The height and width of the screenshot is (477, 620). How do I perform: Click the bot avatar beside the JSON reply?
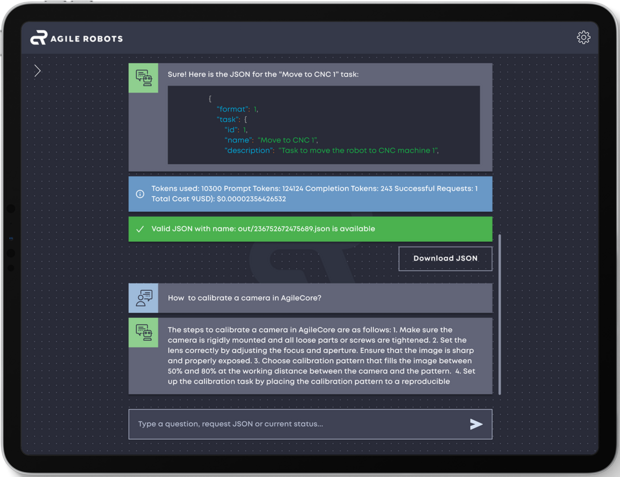tap(144, 78)
